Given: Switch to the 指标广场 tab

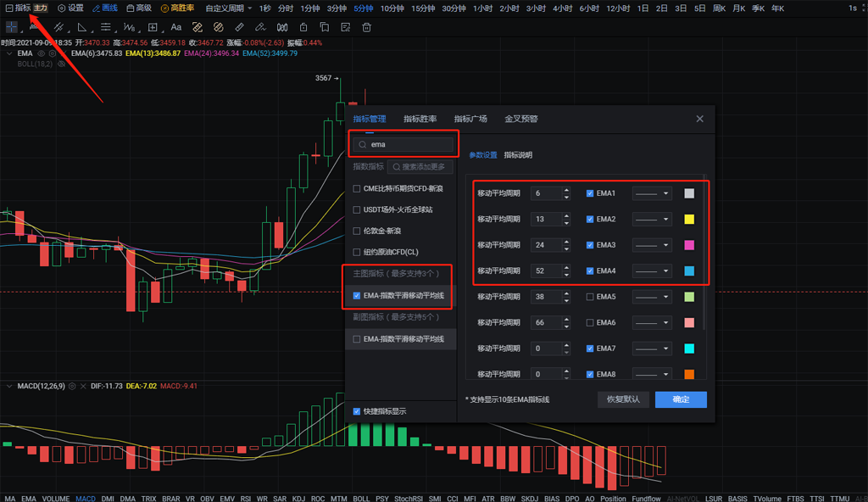Looking at the screenshot, I should coord(470,119).
